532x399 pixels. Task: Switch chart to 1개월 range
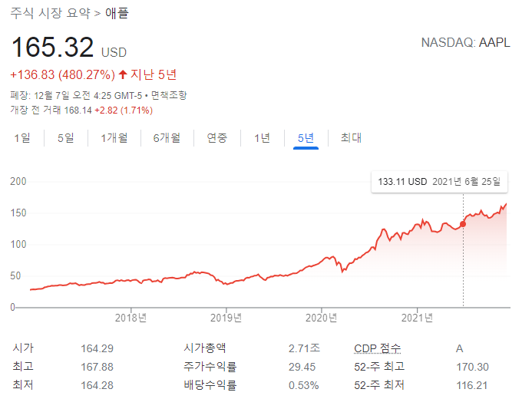click(114, 138)
